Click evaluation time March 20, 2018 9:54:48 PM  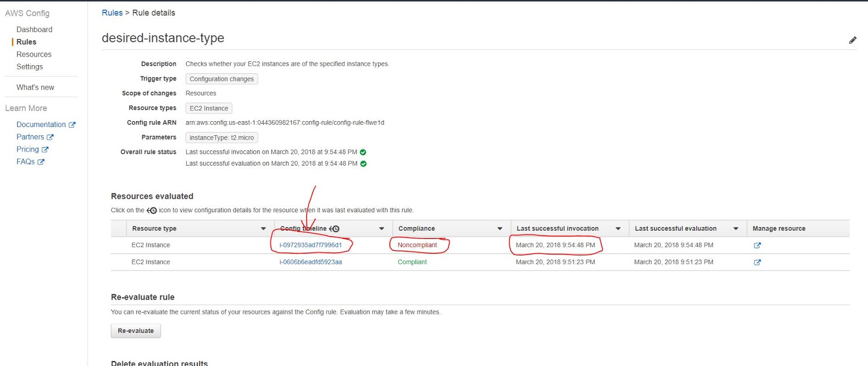pyautogui.click(x=674, y=245)
